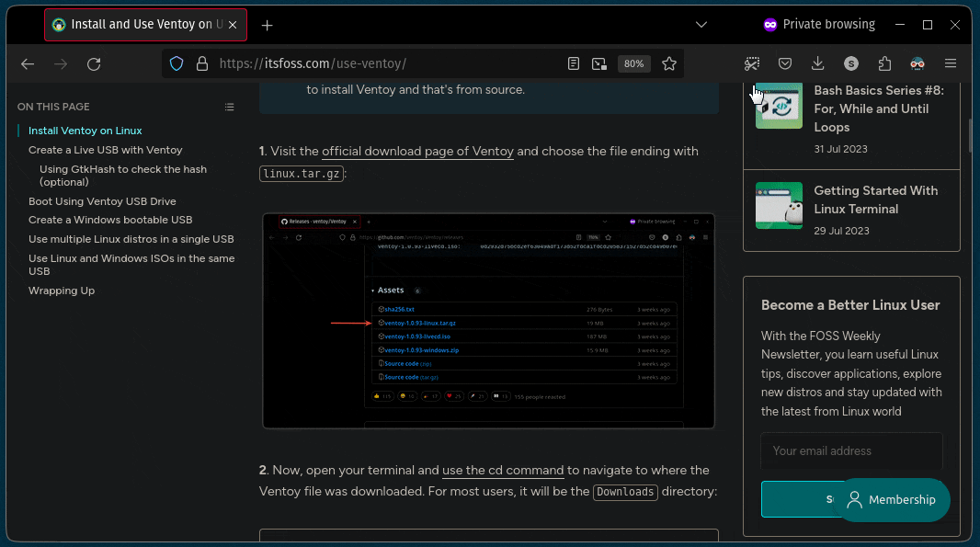Image resolution: width=980 pixels, height=547 pixels.
Task: Capture a screenshot using the scissors icon
Action: [752, 63]
